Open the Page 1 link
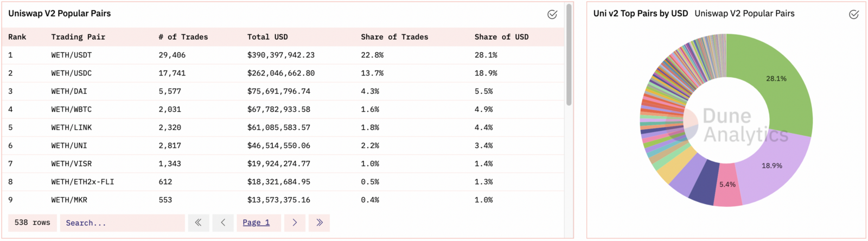Viewport: 868px width, 241px height. 256,223
